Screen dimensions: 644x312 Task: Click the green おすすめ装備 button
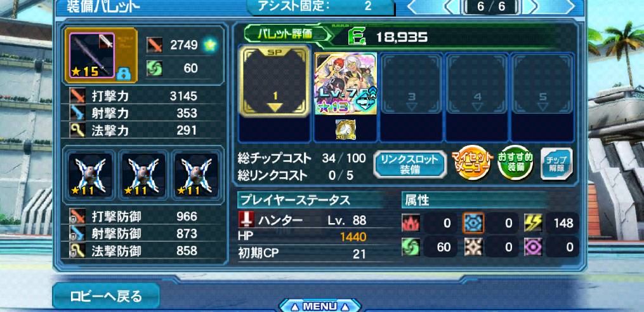tap(515, 163)
